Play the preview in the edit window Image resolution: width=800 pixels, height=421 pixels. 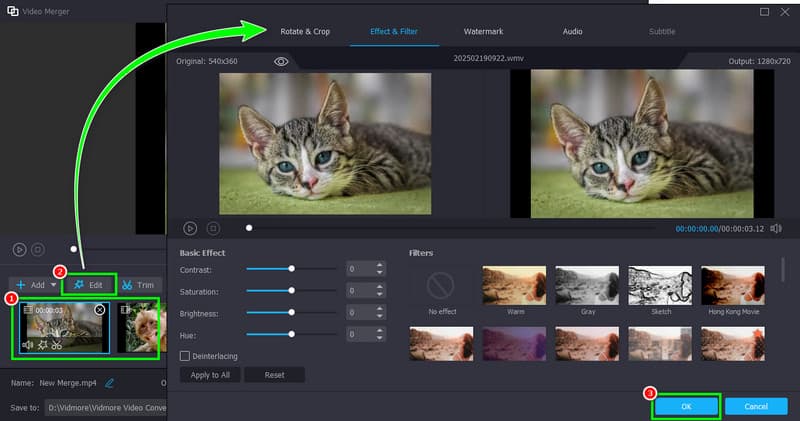(x=190, y=229)
